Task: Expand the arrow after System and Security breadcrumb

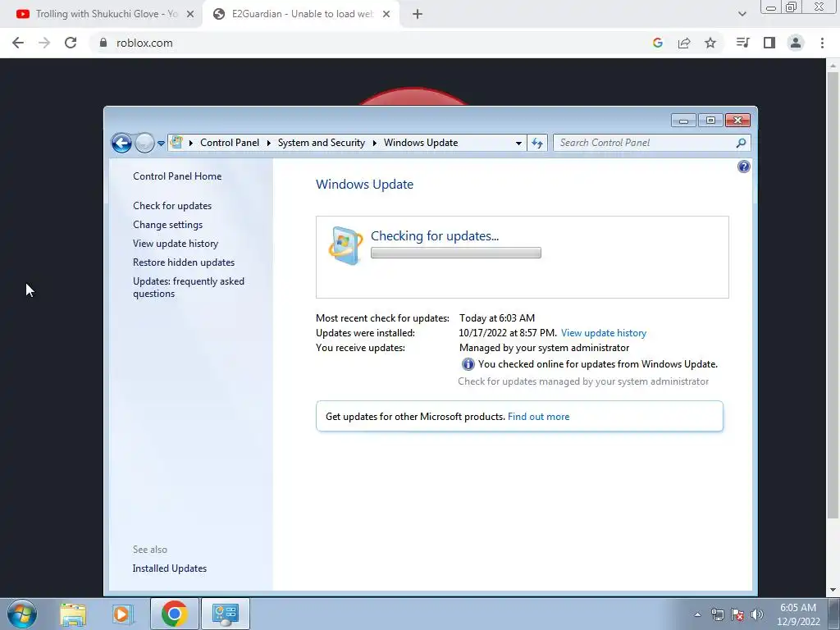Action: coord(374,143)
